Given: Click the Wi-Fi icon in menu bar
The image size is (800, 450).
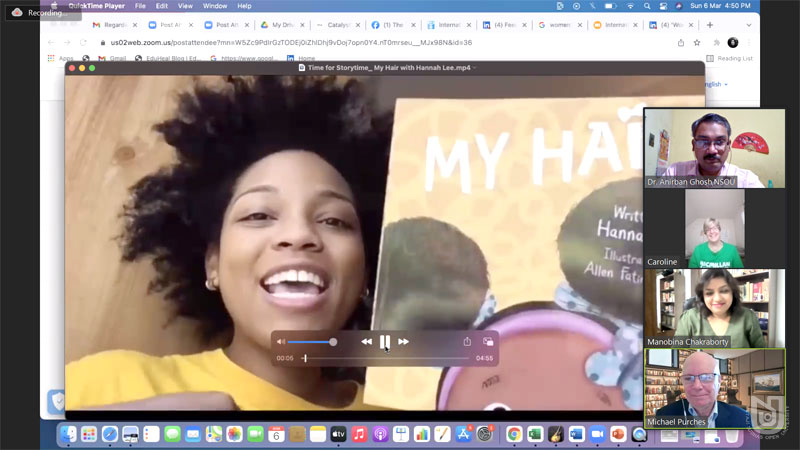Looking at the screenshot, I should click(x=631, y=6).
